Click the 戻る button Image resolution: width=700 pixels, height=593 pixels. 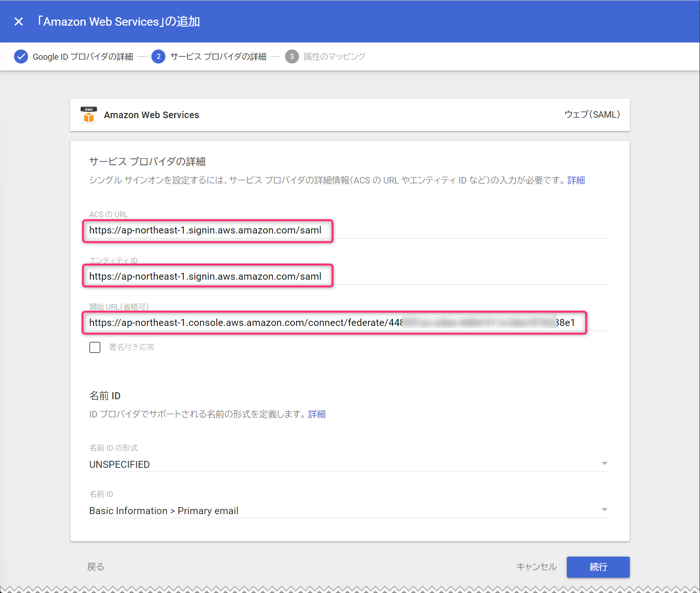tap(96, 567)
